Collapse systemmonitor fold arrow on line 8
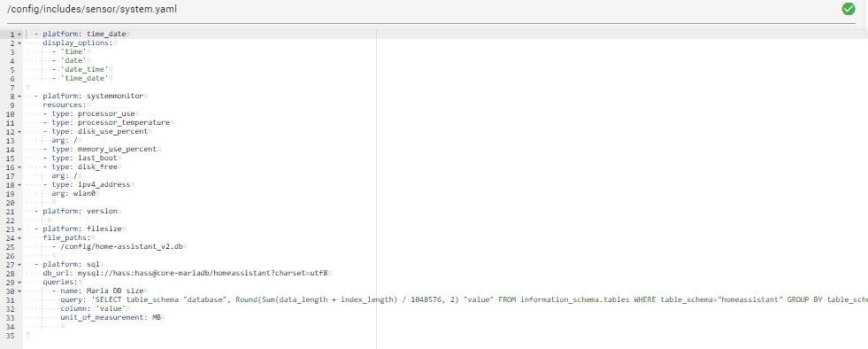The image size is (868, 349). [x=19, y=97]
